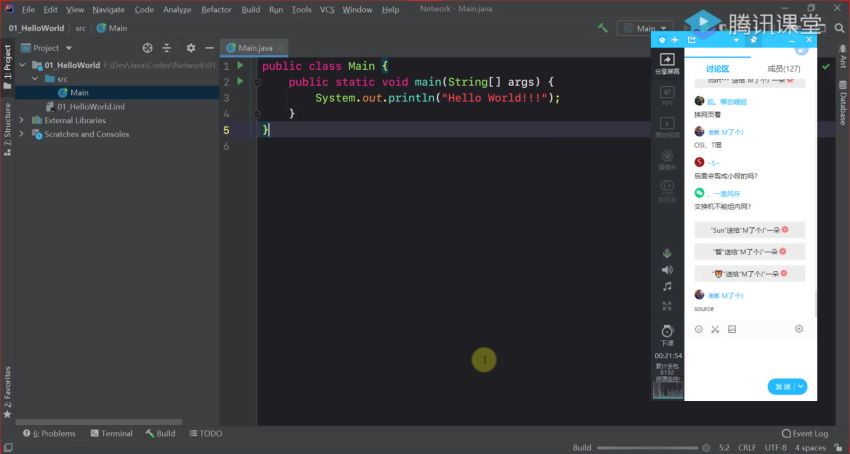The width and height of the screenshot is (850, 454).
Task: Switch to the Main.java editor tab
Action: [254, 48]
